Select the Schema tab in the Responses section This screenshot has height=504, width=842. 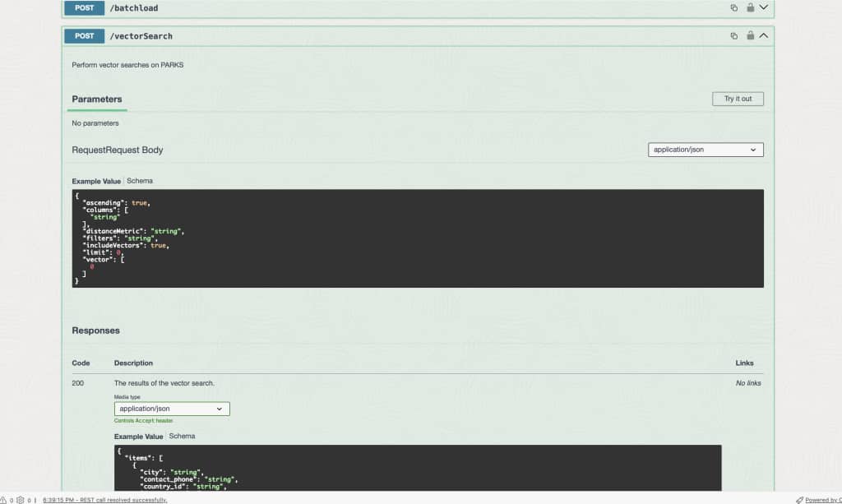click(182, 436)
